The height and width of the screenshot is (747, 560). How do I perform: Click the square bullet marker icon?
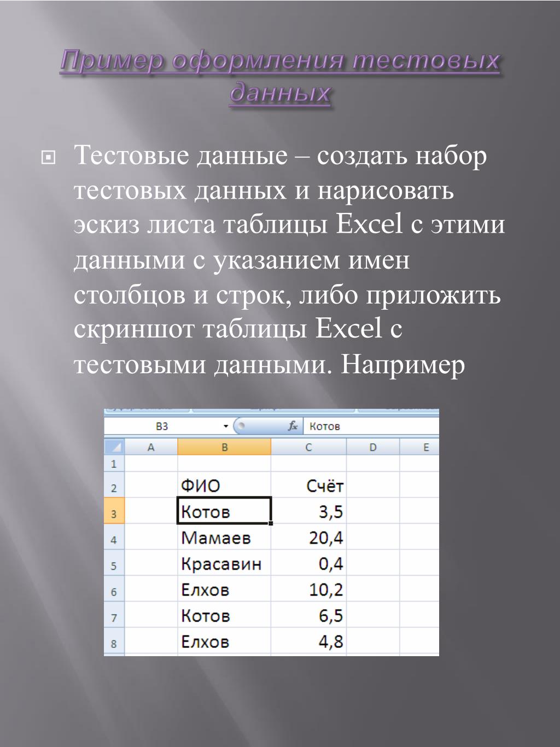click(48, 158)
